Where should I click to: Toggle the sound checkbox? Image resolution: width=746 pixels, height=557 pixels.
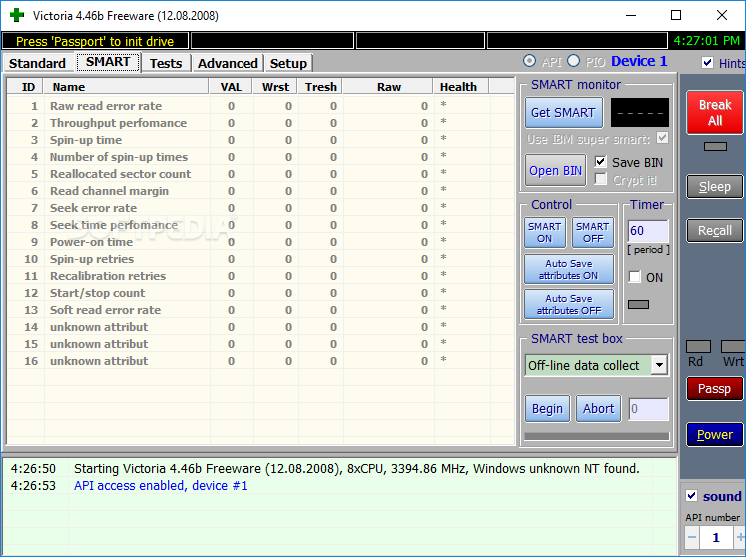click(692, 496)
